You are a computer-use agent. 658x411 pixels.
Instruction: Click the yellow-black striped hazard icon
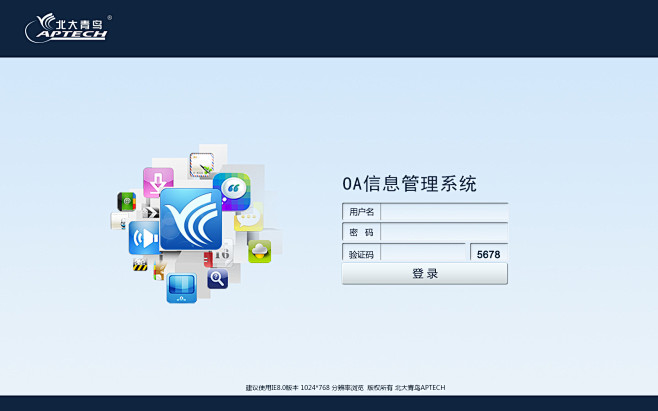pos(140,264)
